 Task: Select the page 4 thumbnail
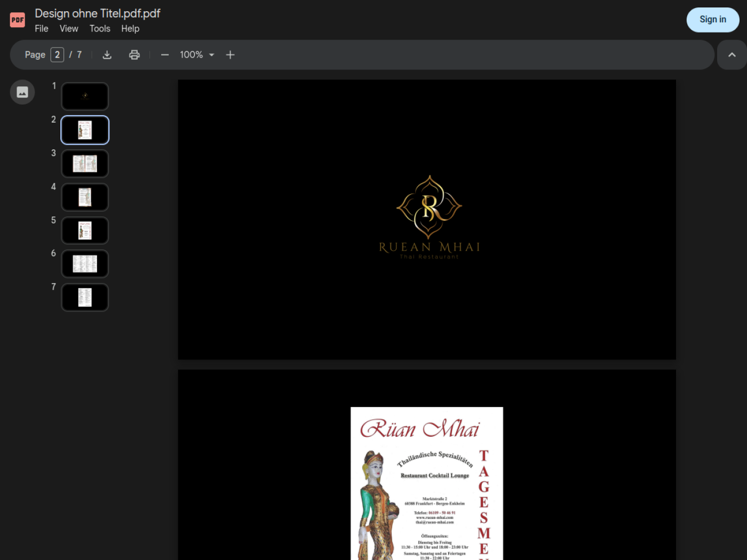tap(85, 197)
